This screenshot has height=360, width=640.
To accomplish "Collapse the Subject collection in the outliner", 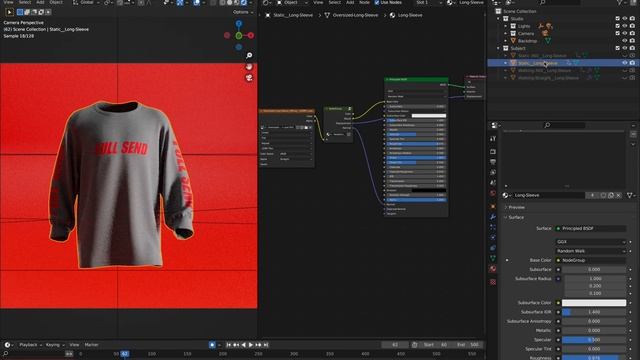I will (x=498, y=48).
